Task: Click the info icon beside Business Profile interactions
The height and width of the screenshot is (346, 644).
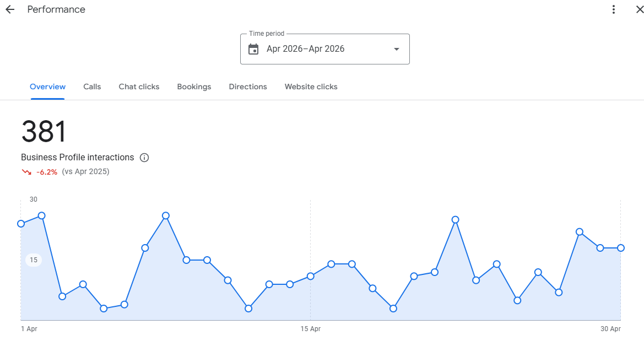Action: click(x=144, y=158)
